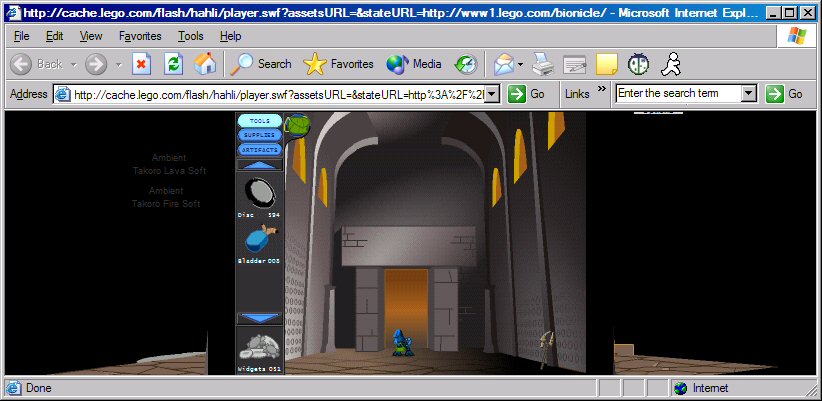This screenshot has width=822, height=401.
Task: Print the current page
Action: [x=543, y=64]
